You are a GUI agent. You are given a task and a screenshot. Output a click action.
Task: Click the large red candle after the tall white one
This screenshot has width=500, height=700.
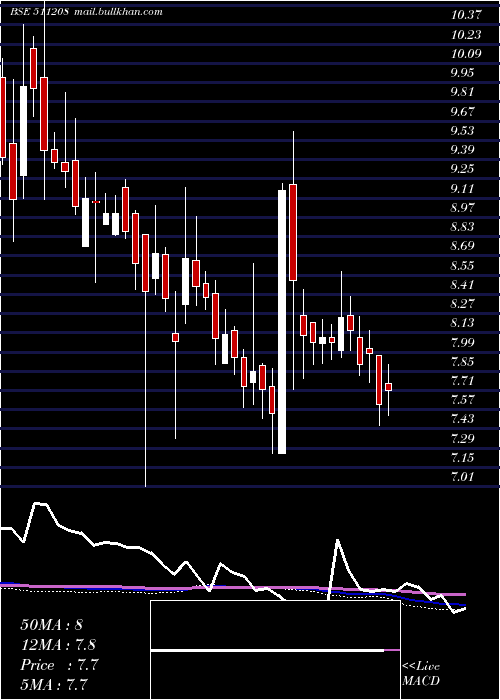293,232
